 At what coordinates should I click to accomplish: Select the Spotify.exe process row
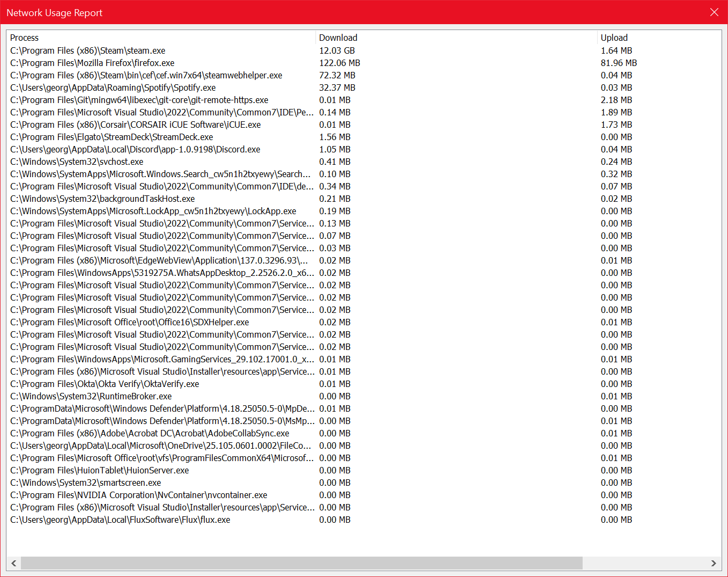(x=364, y=87)
